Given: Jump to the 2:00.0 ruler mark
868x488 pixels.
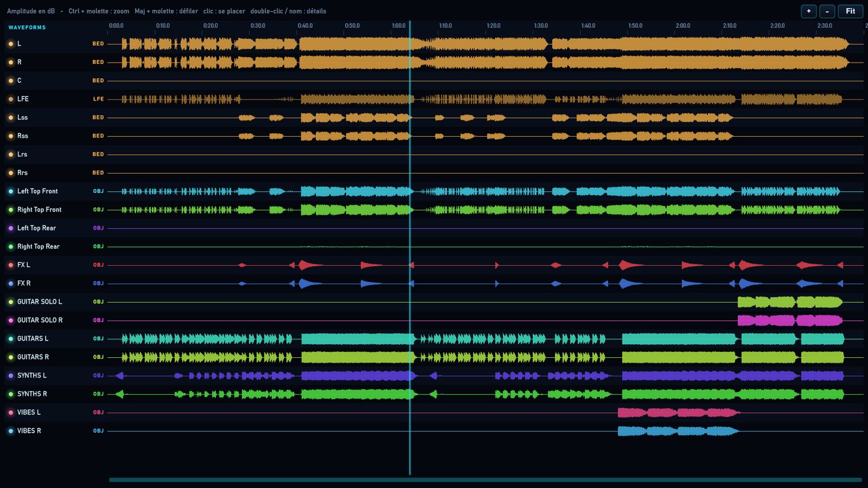Looking at the screenshot, I should tap(683, 26).
